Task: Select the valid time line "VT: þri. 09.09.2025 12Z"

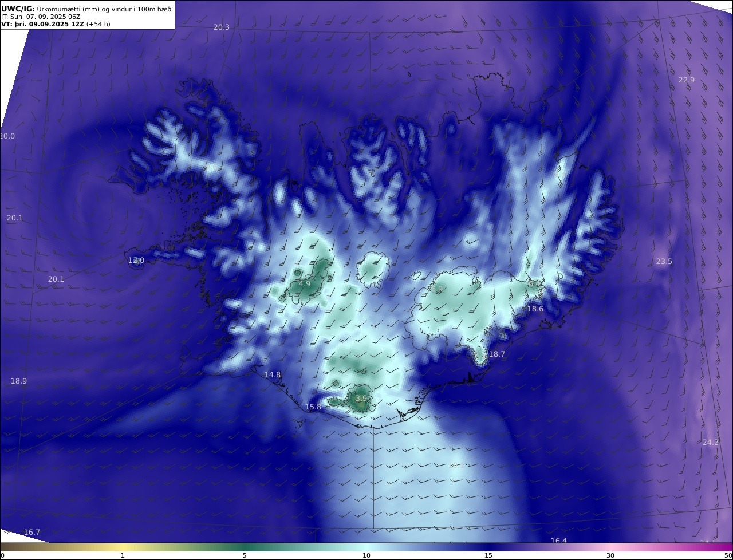Action: [x=42, y=24]
